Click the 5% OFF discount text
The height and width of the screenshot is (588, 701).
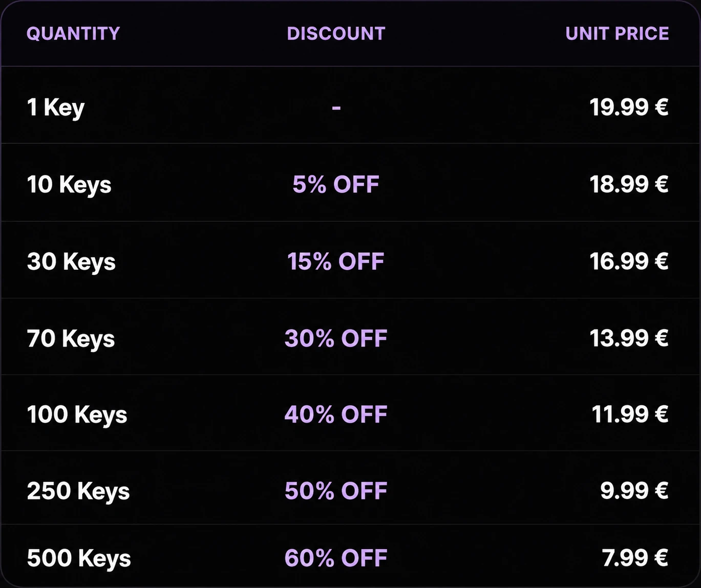336,184
